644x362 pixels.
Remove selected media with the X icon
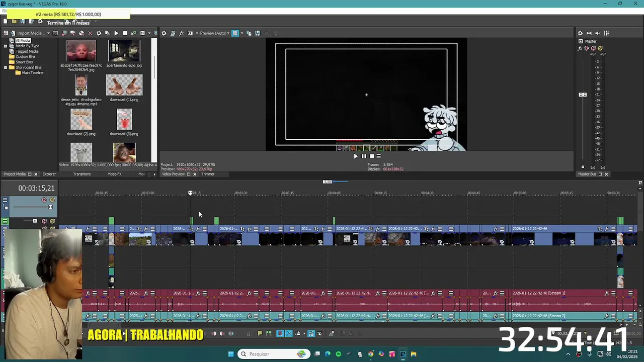(x=90, y=33)
